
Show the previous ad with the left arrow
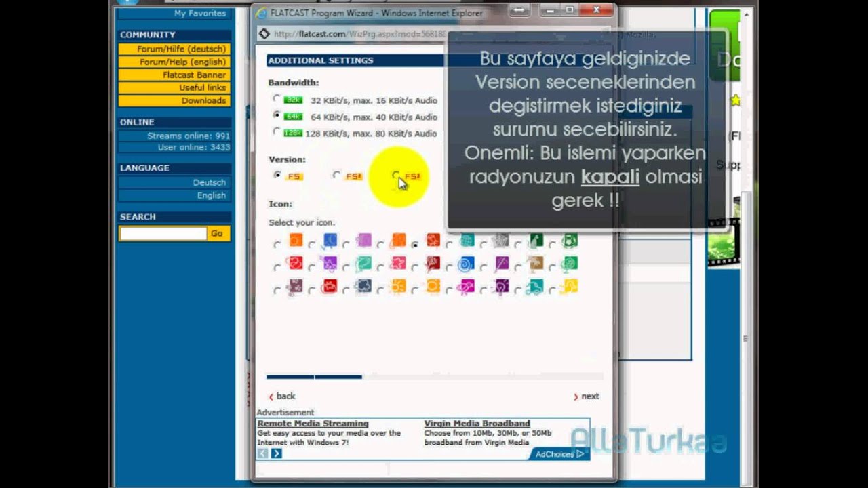[262, 453]
